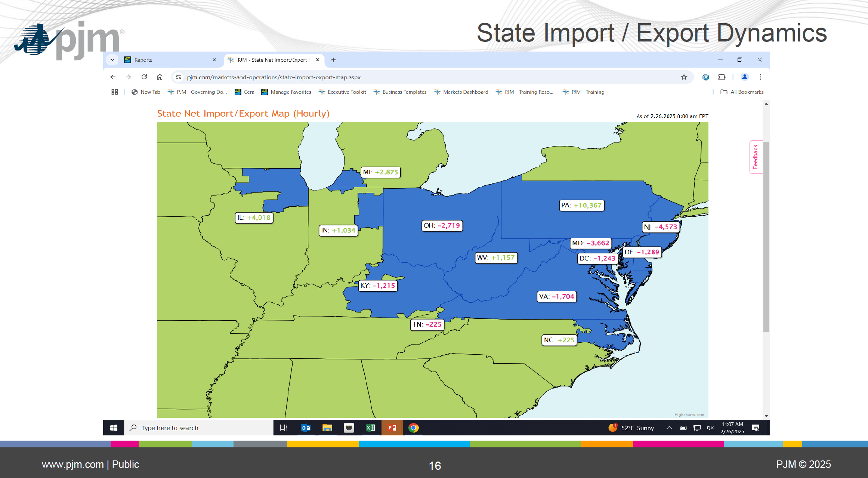The image size is (868, 478).
Task: Expand the tab search dropdown arrow
Action: click(112, 60)
